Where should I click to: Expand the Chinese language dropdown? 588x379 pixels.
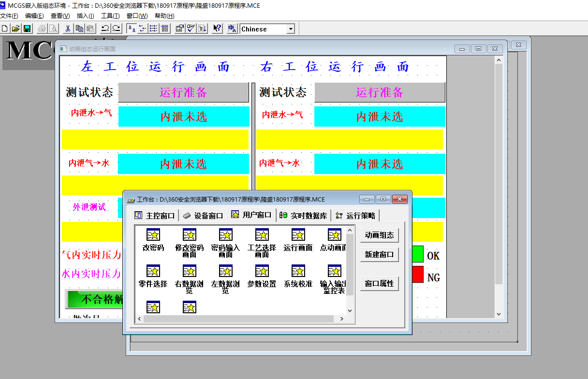(x=291, y=29)
